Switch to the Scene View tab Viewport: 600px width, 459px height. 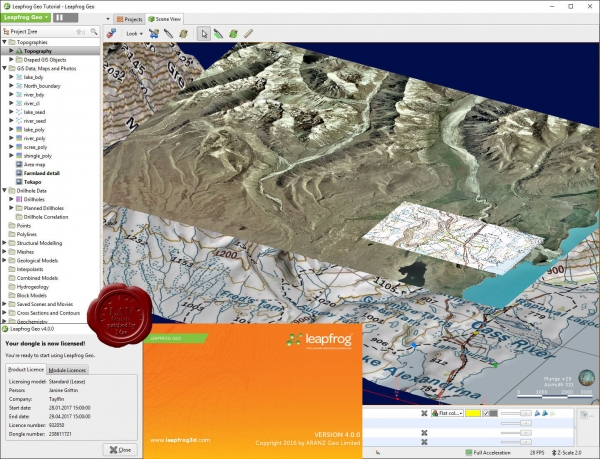[x=165, y=19]
